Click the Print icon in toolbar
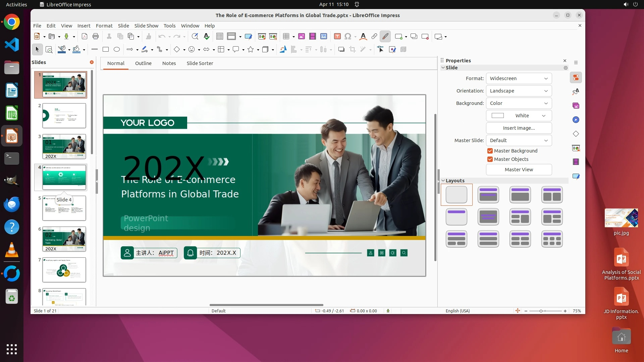This screenshot has width=644, height=362. pos(96,37)
